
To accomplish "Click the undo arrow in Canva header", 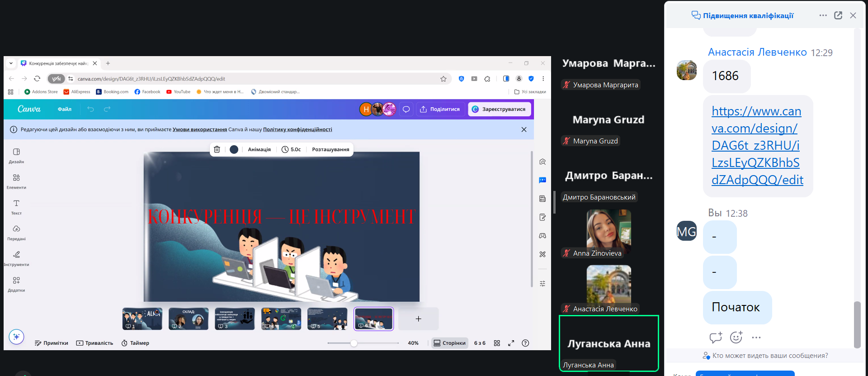I will point(90,109).
